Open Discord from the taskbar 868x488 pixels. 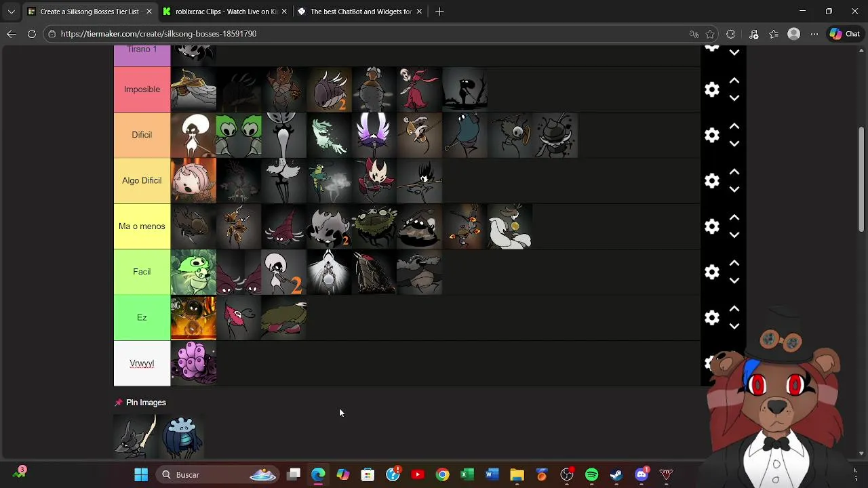click(x=642, y=474)
